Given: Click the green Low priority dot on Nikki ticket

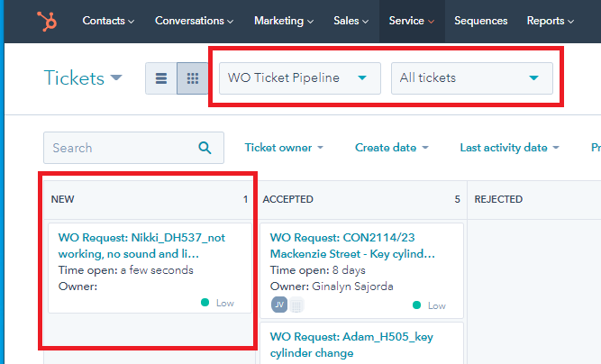Looking at the screenshot, I should pos(205,303).
